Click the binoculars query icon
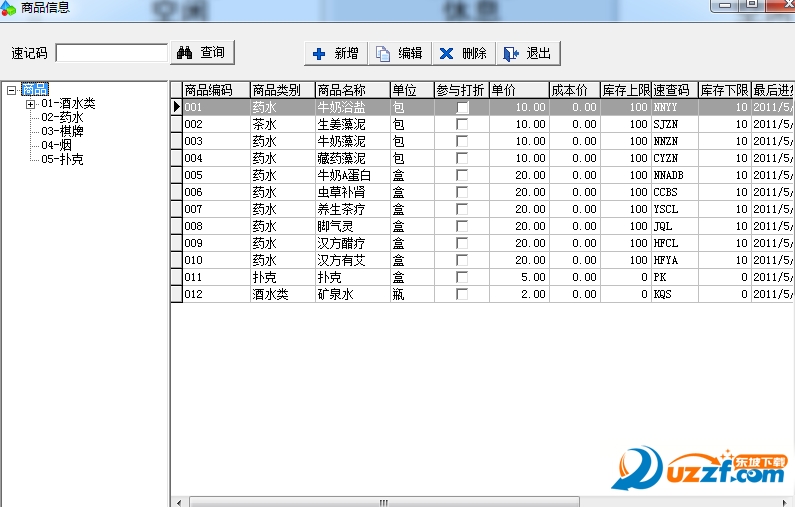The image size is (795, 507). coord(184,52)
